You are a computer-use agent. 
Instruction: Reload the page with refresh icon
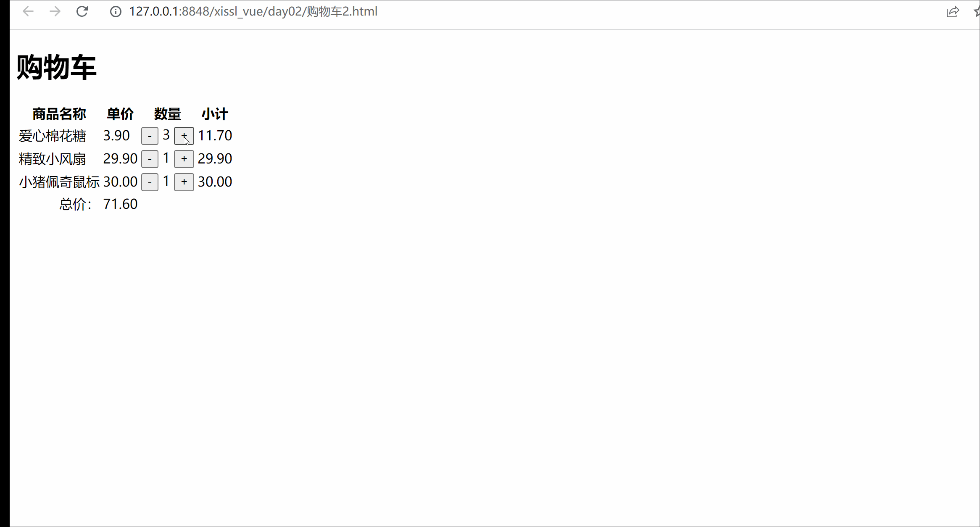(82, 11)
